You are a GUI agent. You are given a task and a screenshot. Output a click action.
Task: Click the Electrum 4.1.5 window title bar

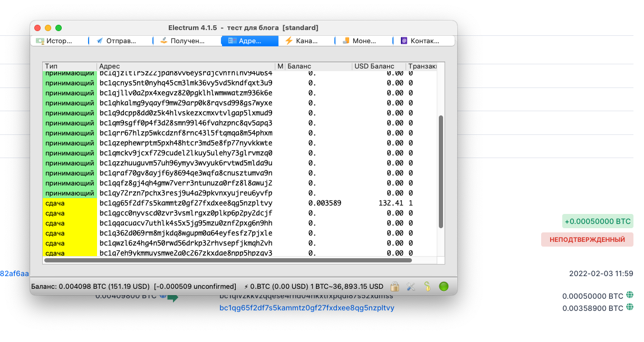tap(243, 27)
